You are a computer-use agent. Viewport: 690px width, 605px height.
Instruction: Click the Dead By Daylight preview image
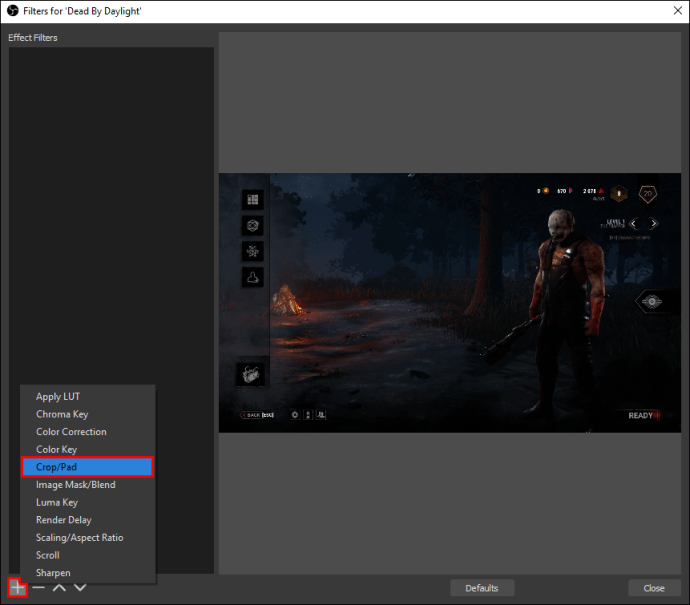(450, 303)
